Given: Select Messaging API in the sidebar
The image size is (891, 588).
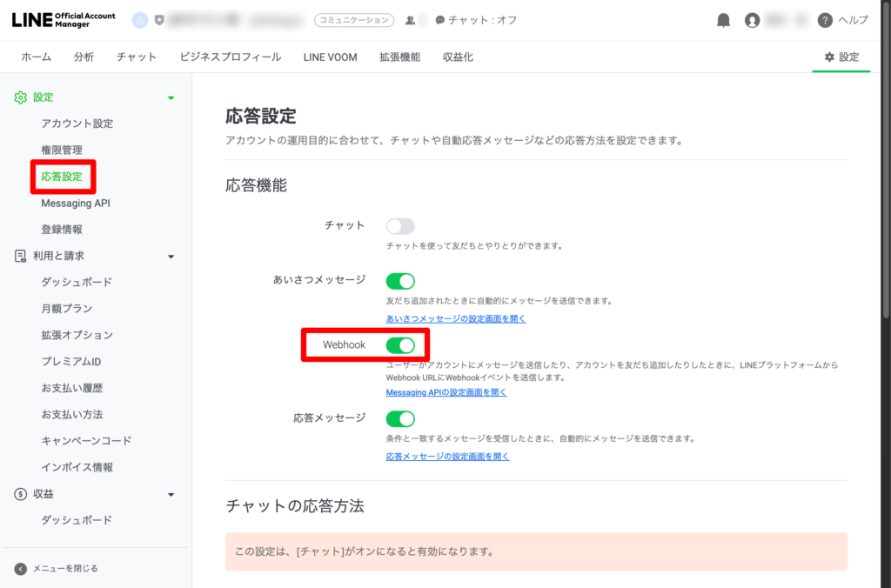Looking at the screenshot, I should point(76,203).
